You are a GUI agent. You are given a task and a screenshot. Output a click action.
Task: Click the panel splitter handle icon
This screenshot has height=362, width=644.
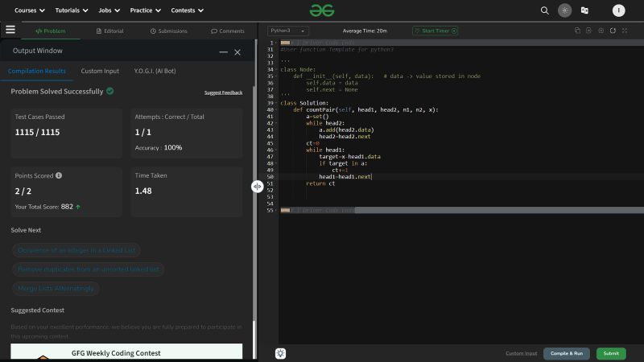pos(257,187)
